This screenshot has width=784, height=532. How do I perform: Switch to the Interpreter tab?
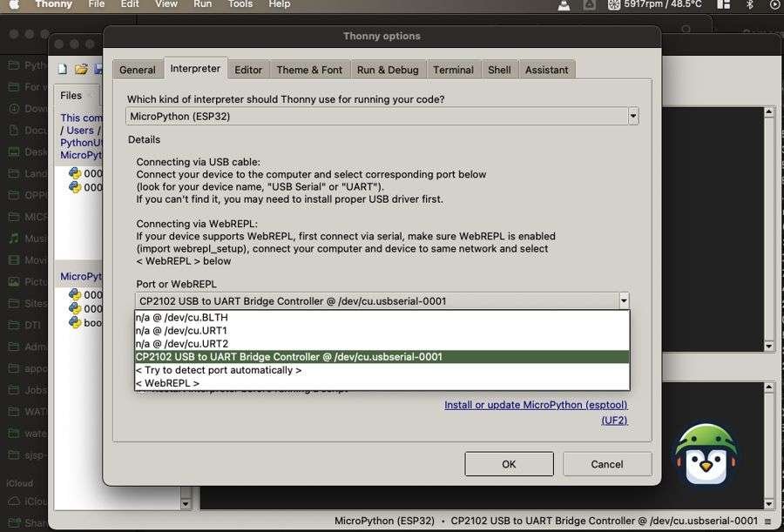point(195,69)
